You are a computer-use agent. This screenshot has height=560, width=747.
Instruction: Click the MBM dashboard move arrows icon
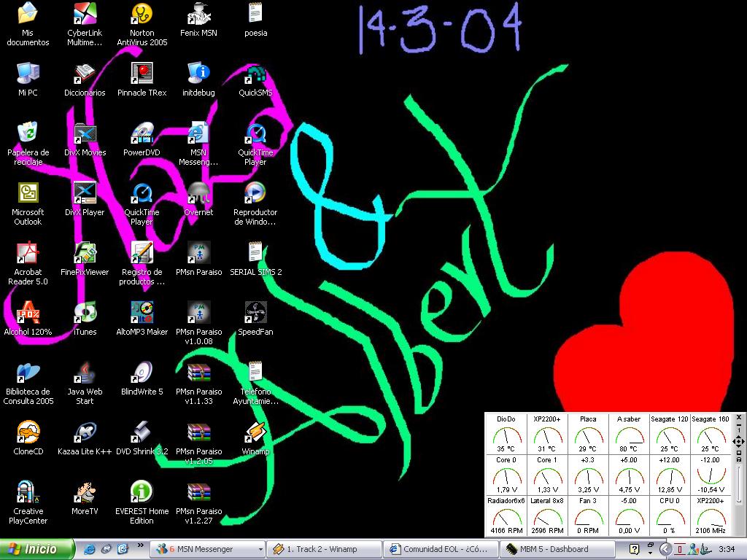[738, 441]
